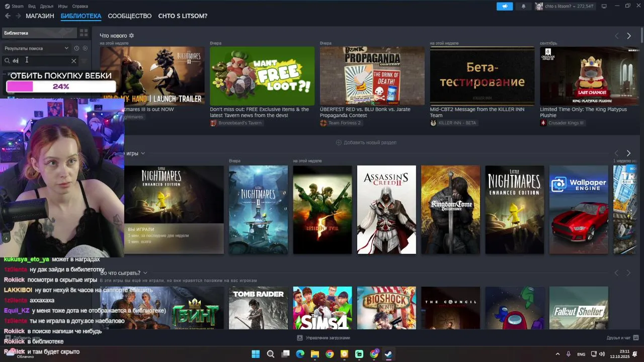The width and height of the screenshot is (644, 362).
Task: Open Друзья и чат panel
Action: tap(622, 338)
